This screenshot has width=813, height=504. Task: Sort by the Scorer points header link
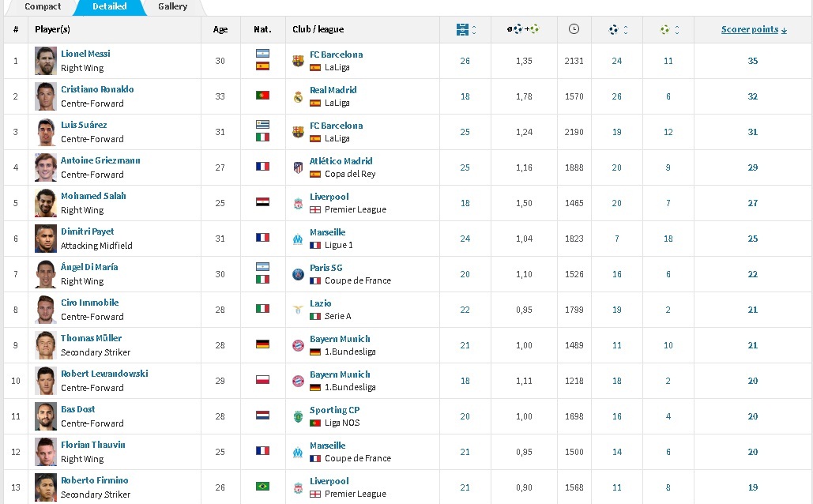(753, 29)
